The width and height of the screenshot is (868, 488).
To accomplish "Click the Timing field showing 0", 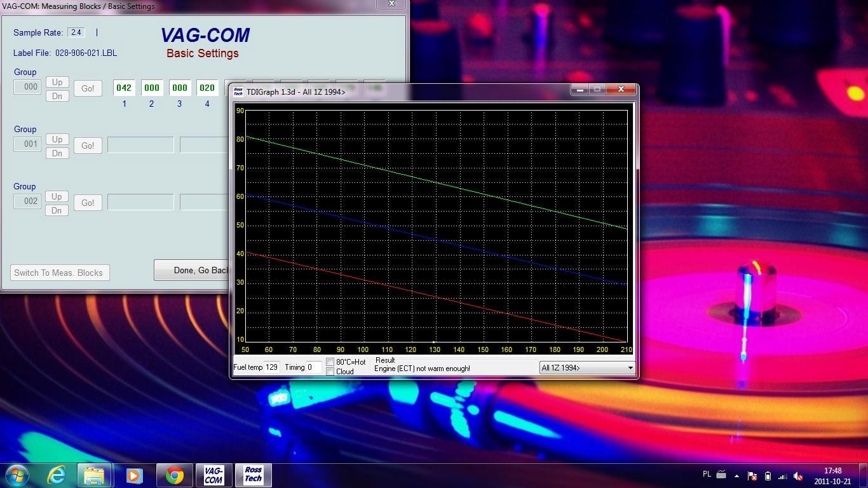I will click(x=314, y=367).
